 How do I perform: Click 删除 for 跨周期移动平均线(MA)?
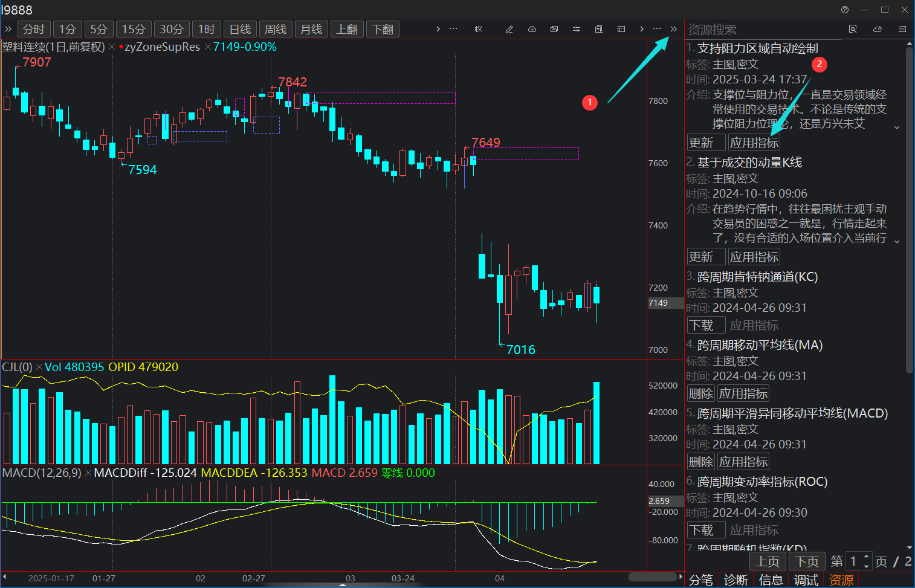[701, 393]
